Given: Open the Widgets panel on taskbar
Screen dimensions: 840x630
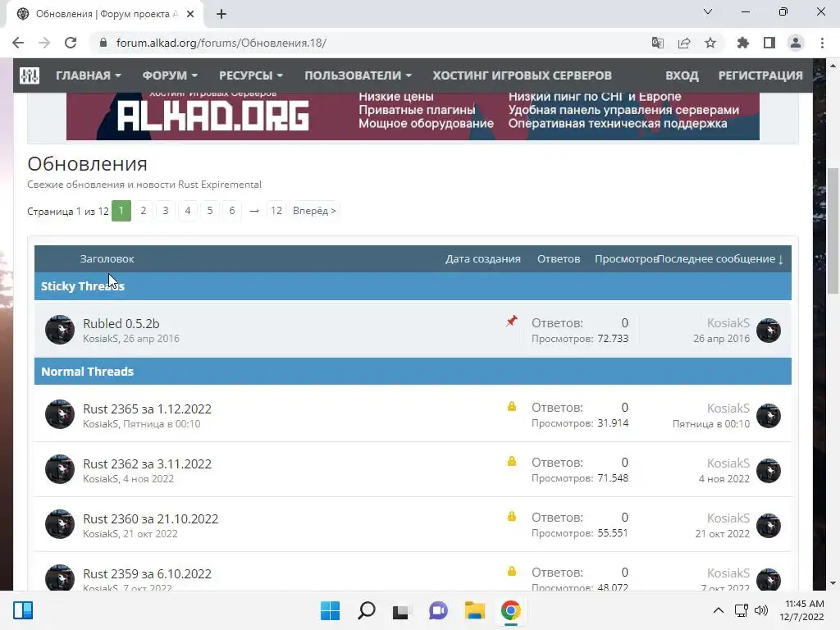Looking at the screenshot, I should click(x=23, y=610).
